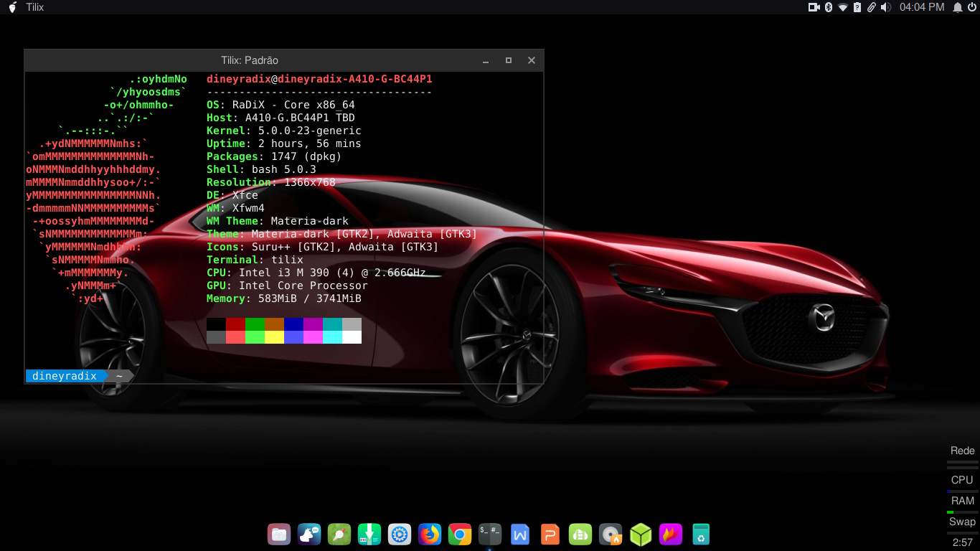The width and height of the screenshot is (980, 551).
Task: Click the screen recorder camera tray icon
Action: [814, 7]
